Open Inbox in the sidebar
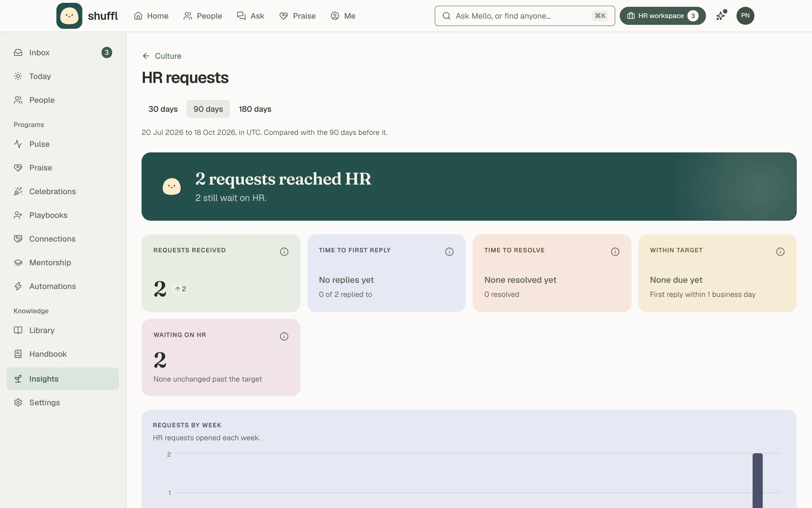This screenshot has height=508, width=812. pos(63,52)
